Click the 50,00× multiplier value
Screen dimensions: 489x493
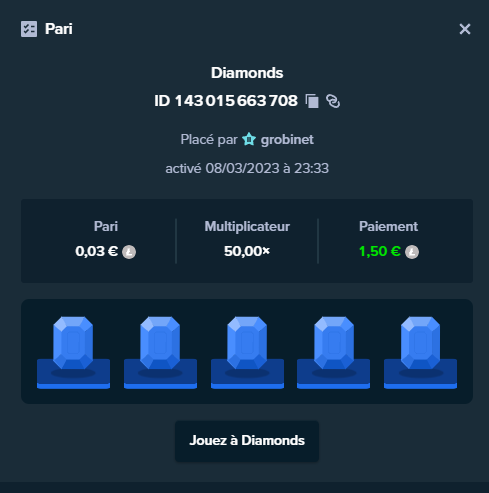[247, 251]
